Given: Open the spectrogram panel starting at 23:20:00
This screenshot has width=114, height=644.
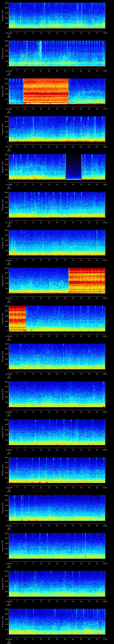Looking at the screenshot, I should point(57,243).
